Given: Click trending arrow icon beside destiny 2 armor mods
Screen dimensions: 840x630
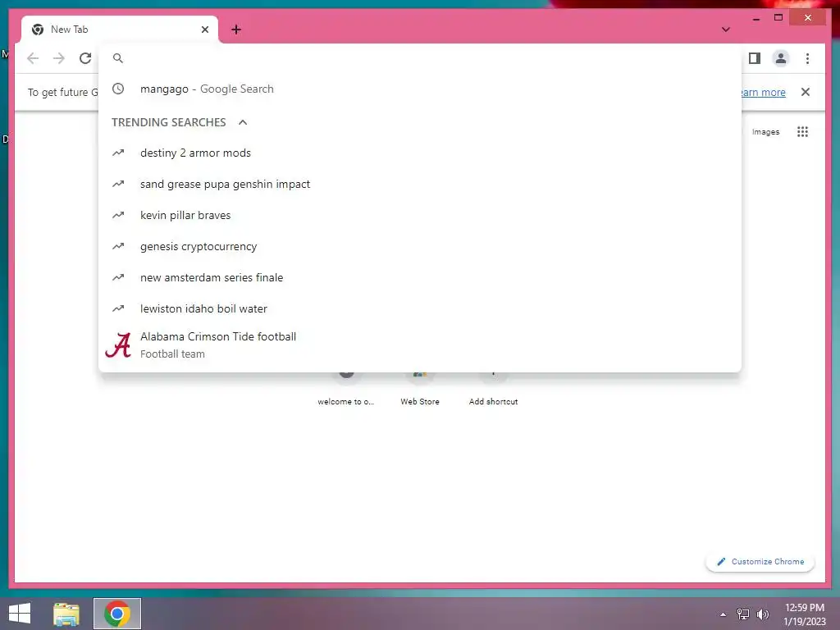Looking at the screenshot, I should [118, 153].
